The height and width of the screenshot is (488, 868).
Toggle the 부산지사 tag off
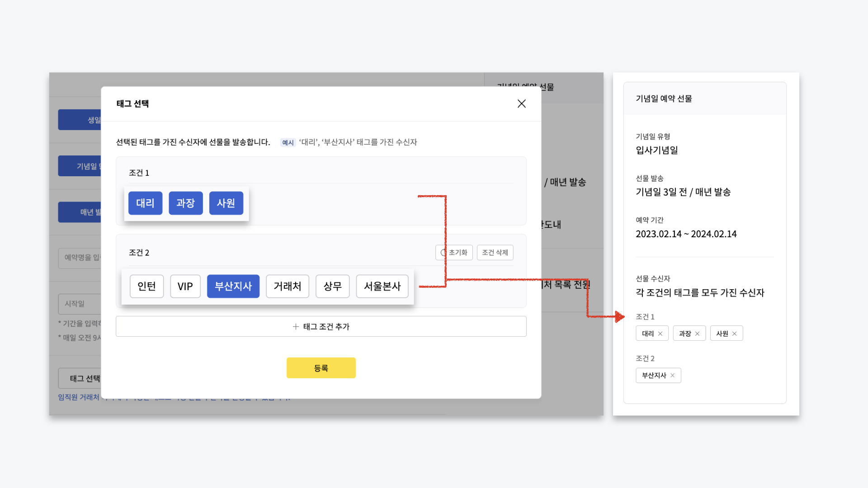coord(233,286)
